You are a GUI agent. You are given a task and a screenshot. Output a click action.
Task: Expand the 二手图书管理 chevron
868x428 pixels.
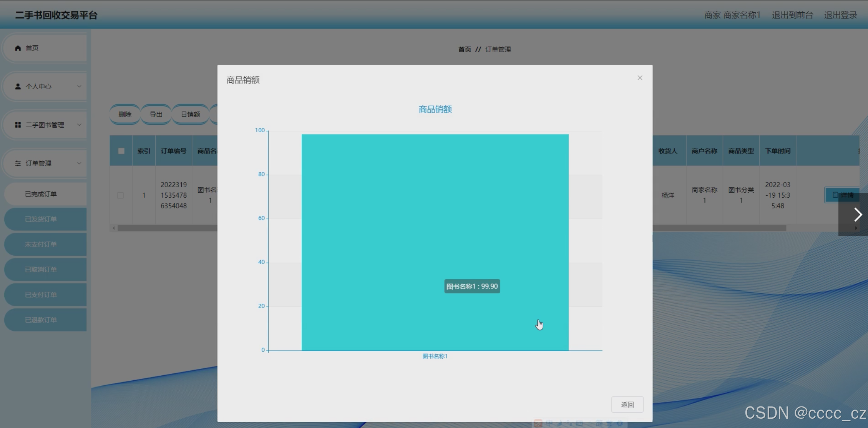(79, 125)
